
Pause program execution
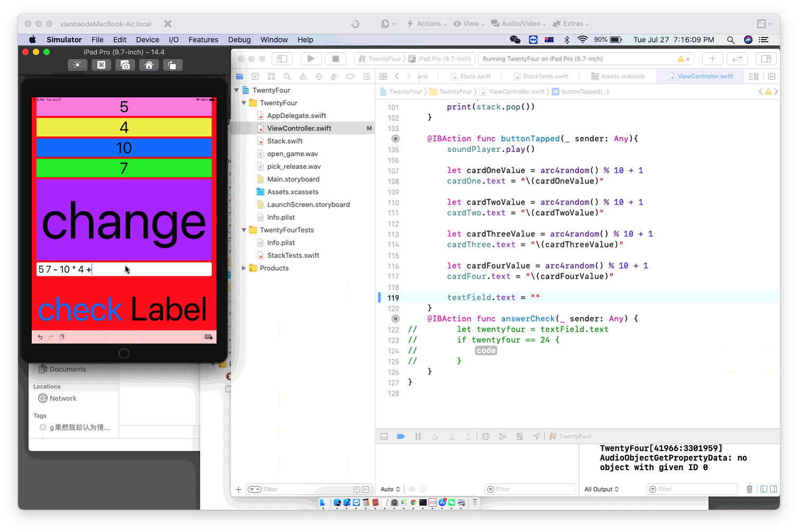click(418, 436)
